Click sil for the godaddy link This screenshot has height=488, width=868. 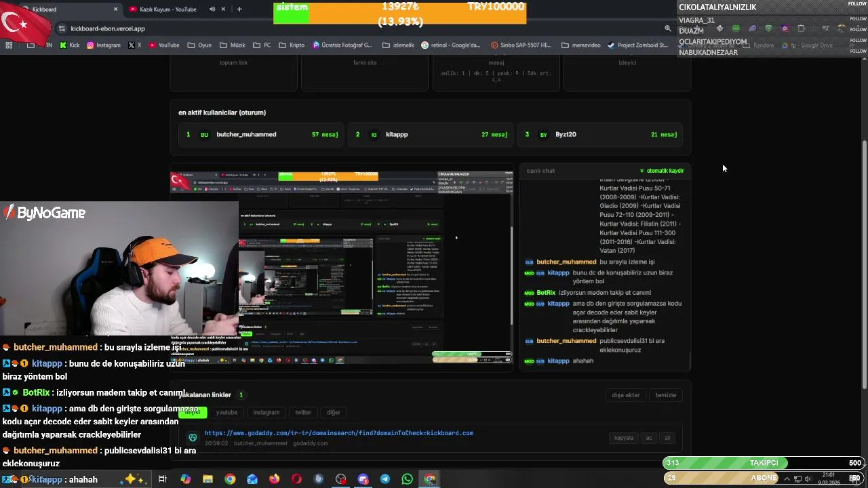[x=667, y=438]
